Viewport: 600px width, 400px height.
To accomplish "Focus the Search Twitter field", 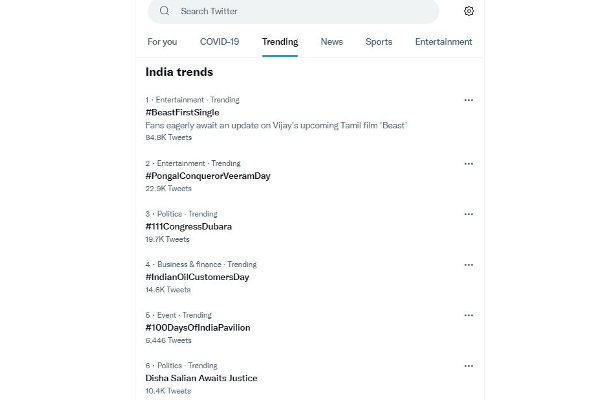I will tap(293, 11).
